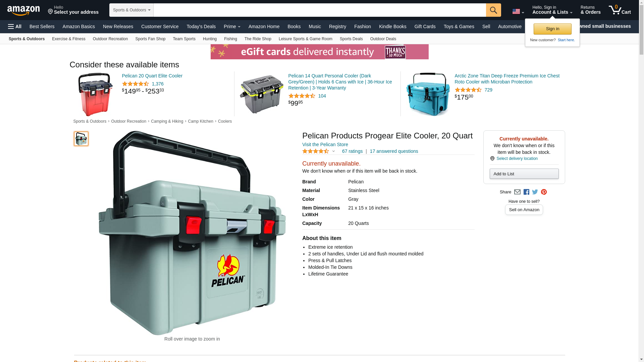Screen dimensions: 644x362
Task: Select the cooler image thumbnail
Action: tap(81, 139)
